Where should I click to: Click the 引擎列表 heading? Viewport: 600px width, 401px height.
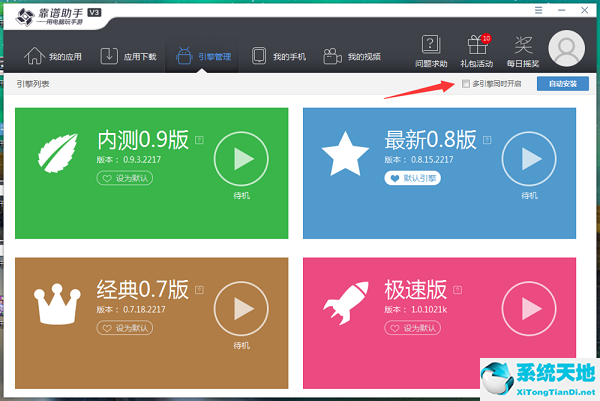coord(33,84)
